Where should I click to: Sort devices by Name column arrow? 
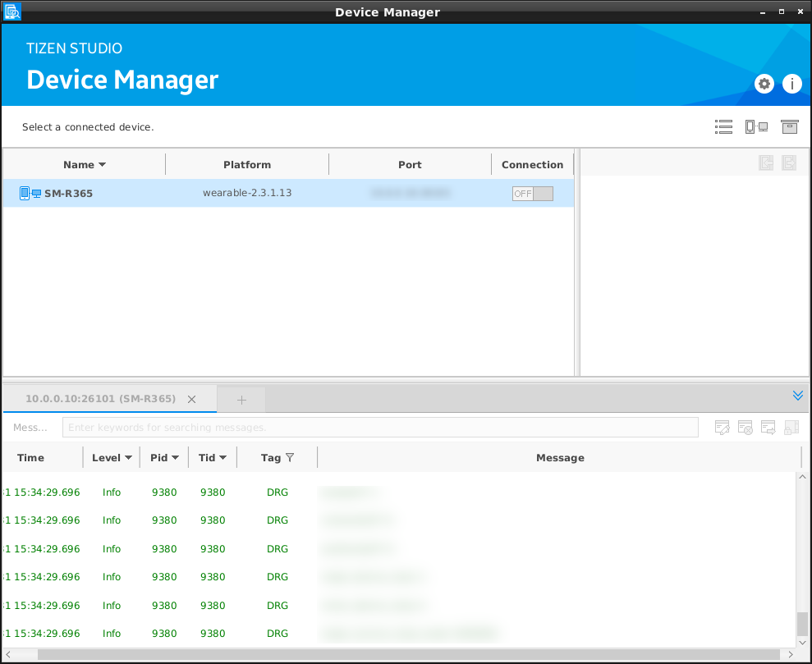[x=102, y=165]
